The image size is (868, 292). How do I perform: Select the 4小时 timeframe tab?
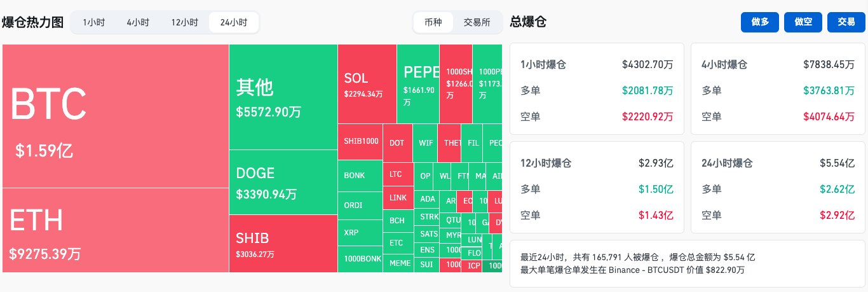138,22
